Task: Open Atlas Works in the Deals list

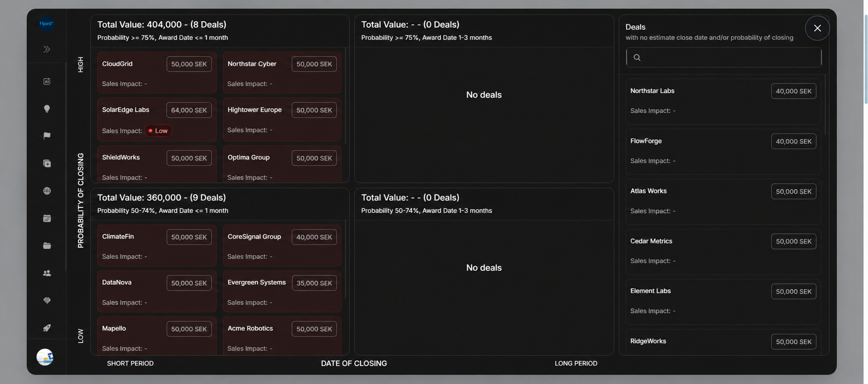Action: click(723, 202)
